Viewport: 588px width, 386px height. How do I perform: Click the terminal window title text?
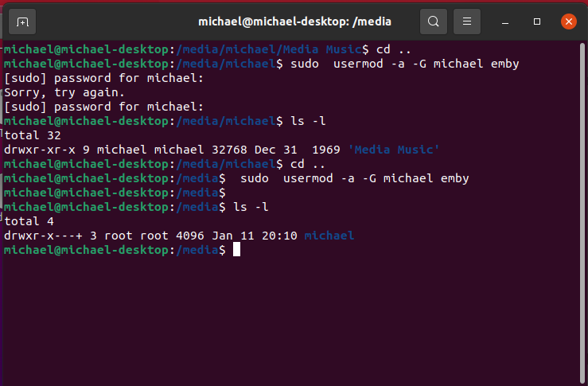coord(294,21)
